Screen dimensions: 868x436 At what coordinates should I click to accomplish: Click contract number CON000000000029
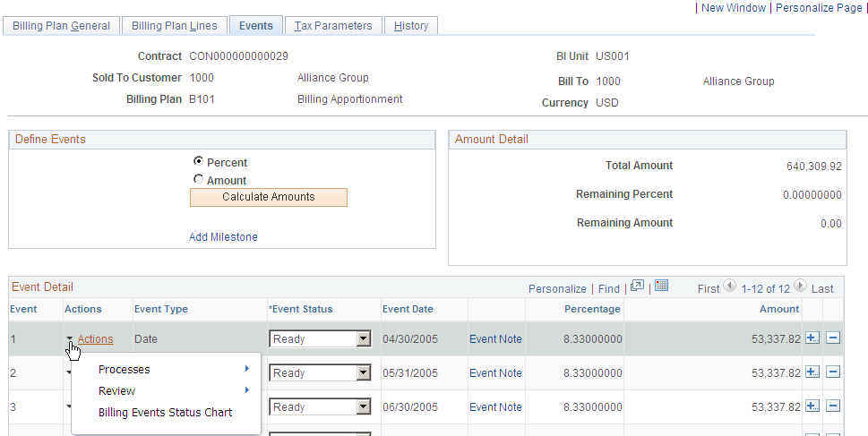coord(238,56)
